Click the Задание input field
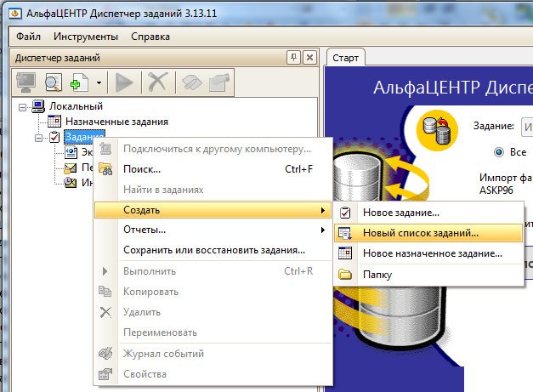Image resolution: width=533 pixels, height=392 pixels. point(527,127)
